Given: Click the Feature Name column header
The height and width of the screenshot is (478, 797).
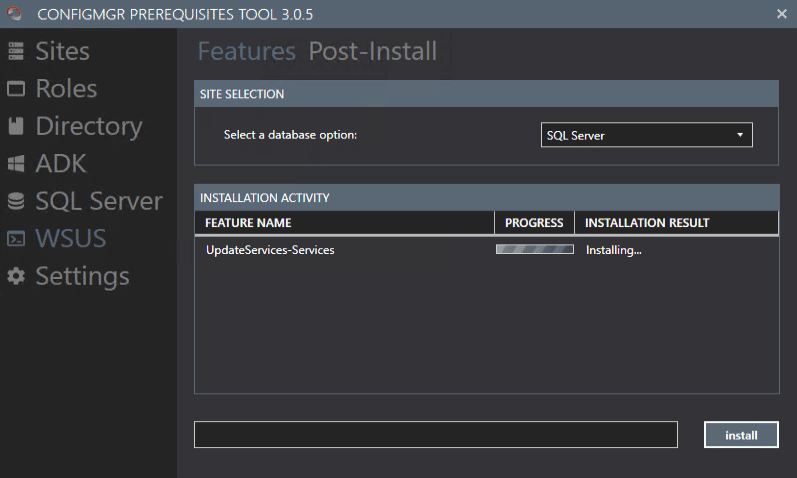Looking at the screenshot, I should (248, 223).
